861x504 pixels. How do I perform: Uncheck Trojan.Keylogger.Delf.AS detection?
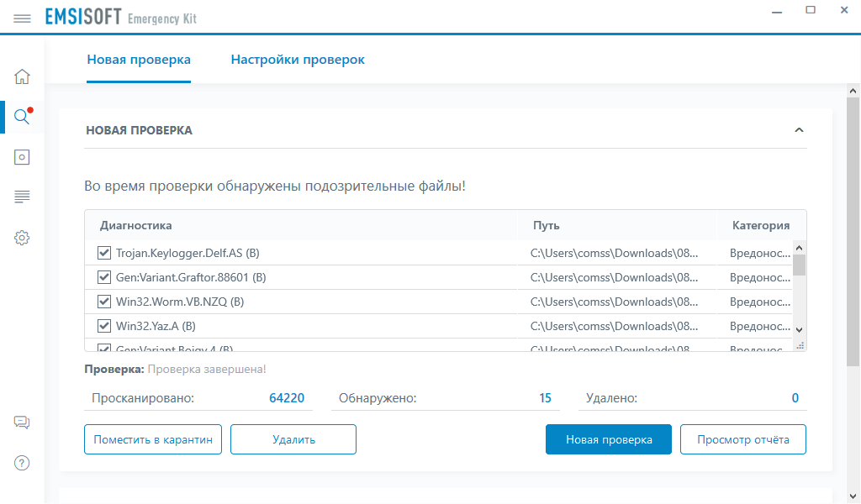[104, 253]
